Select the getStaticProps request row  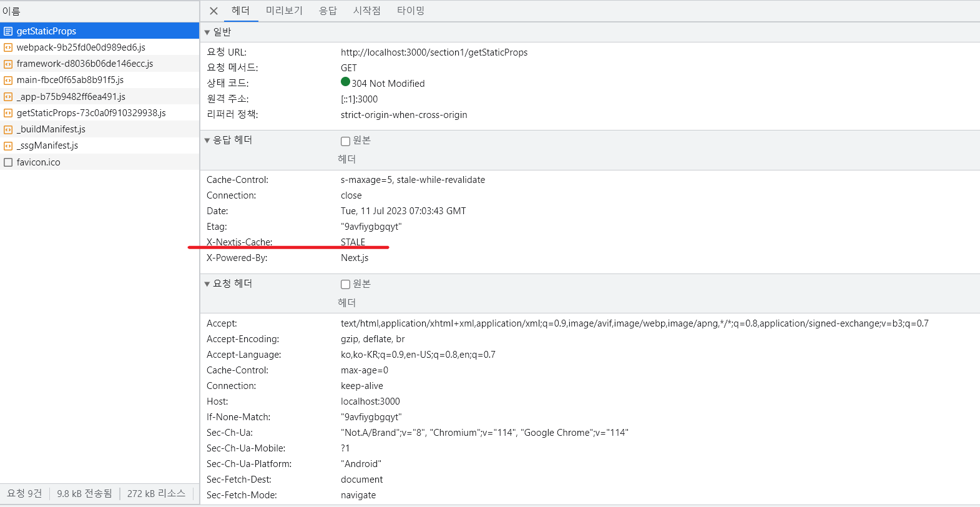(99, 31)
